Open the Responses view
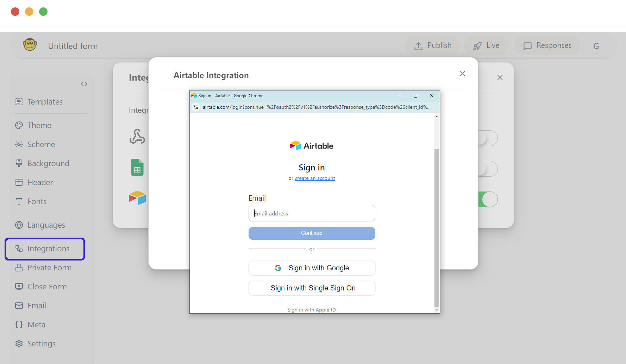This screenshot has width=626, height=364. (x=547, y=45)
